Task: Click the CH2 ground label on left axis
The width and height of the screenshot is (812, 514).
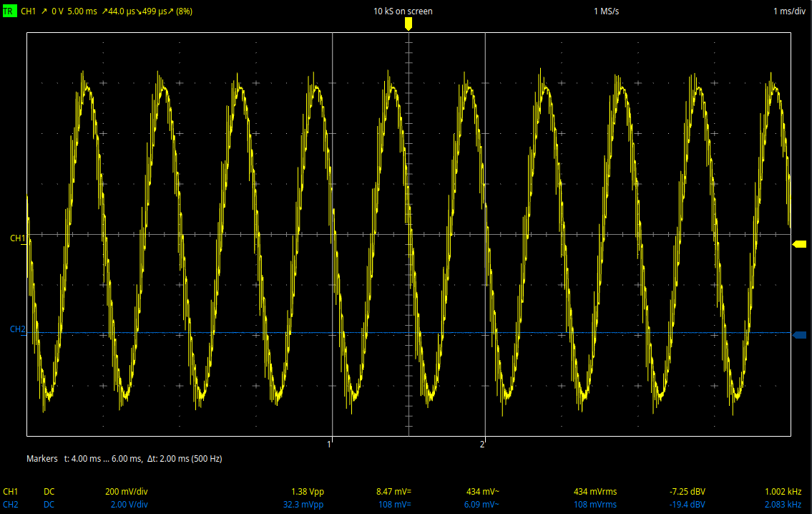Action: 18,329
